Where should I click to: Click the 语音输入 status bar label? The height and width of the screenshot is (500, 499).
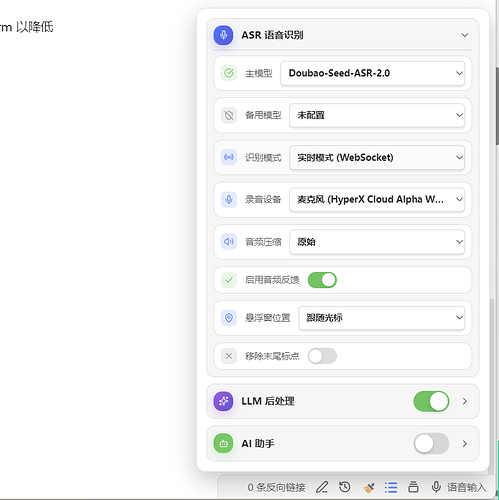click(x=466, y=488)
